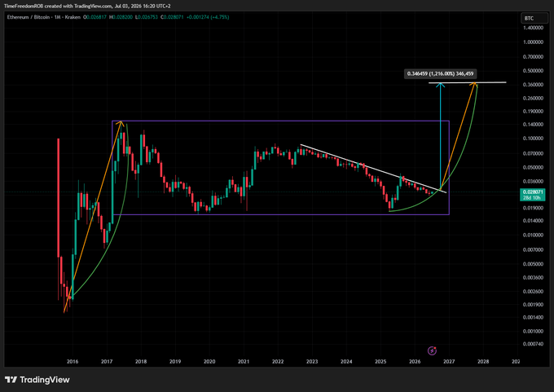Click the 2022 label on time axis

(278, 362)
